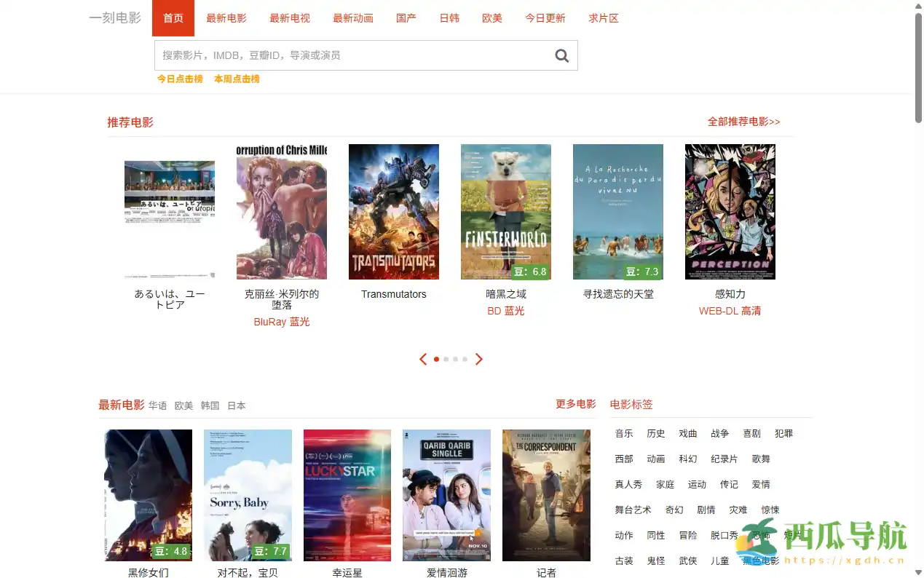This screenshot has height=578, width=924.
Task: Open the 黑修女们 movie poster
Action: pyautogui.click(x=147, y=495)
